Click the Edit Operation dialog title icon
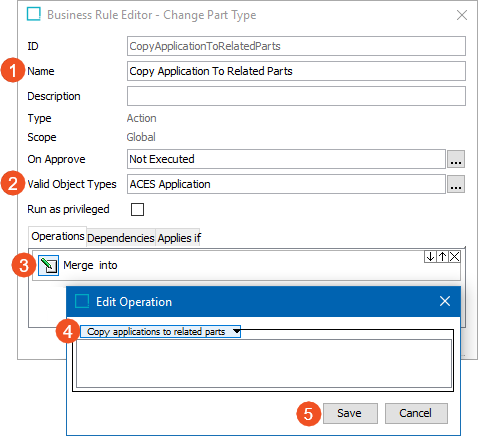This screenshot has width=478, height=436. [x=82, y=301]
